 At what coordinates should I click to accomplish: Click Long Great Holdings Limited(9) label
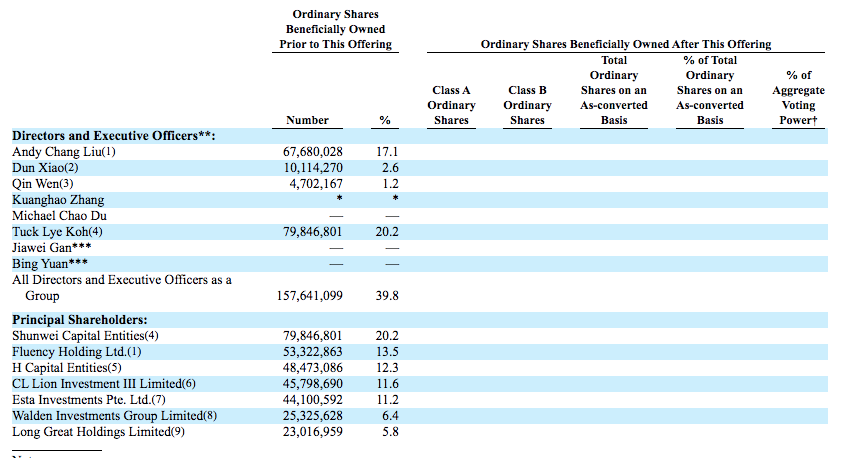click(x=99, y=432)
